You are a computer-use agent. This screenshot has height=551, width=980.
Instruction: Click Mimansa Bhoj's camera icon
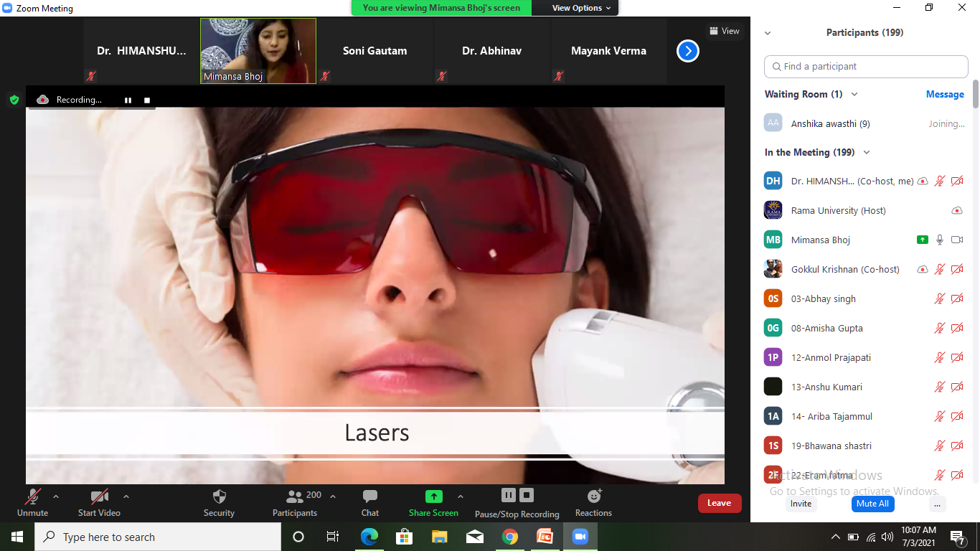[x=957, y=240]
